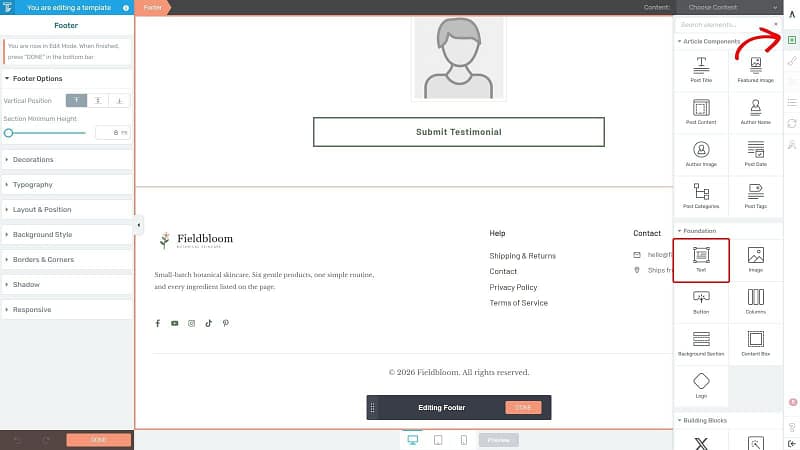Image resolution: width=800 pixels, height=450 pixels.
Task: Open the Pinterest icon in footer
Action: (226, 323)
